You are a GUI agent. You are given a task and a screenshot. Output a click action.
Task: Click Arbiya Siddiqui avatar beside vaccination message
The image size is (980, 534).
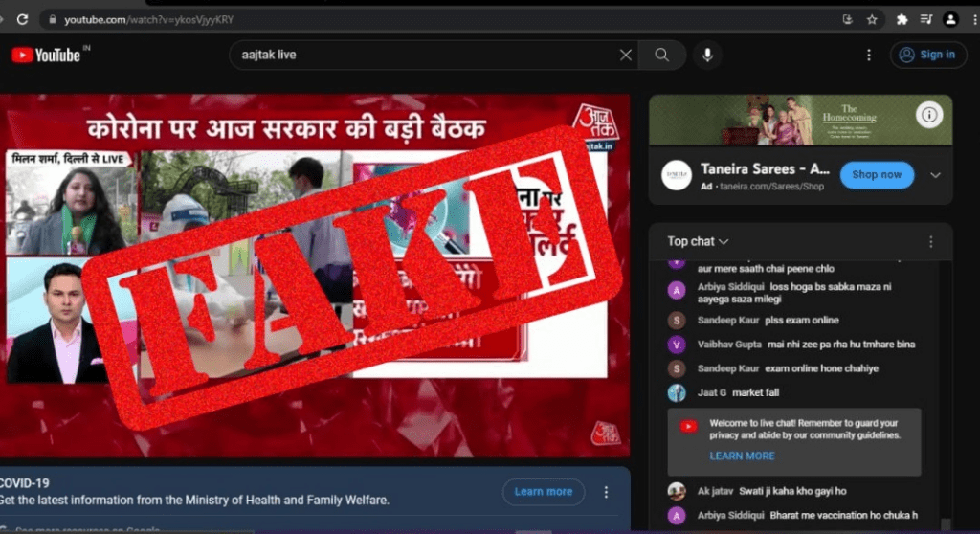pos(677,515)
